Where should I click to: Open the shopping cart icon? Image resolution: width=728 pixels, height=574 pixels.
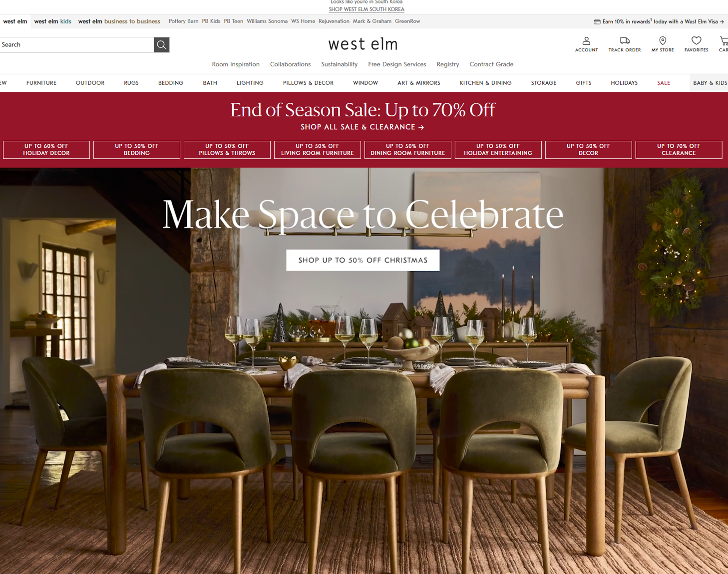coord(724,41)
